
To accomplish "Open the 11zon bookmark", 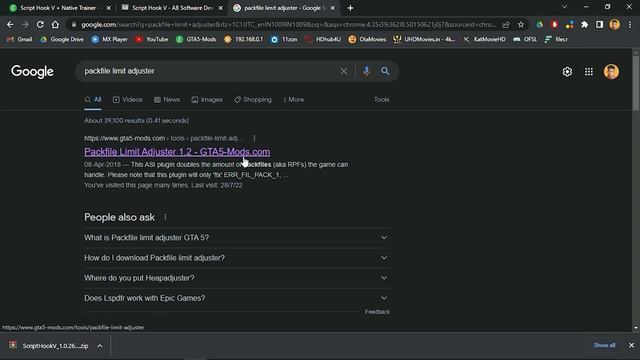I will point(284,39).
